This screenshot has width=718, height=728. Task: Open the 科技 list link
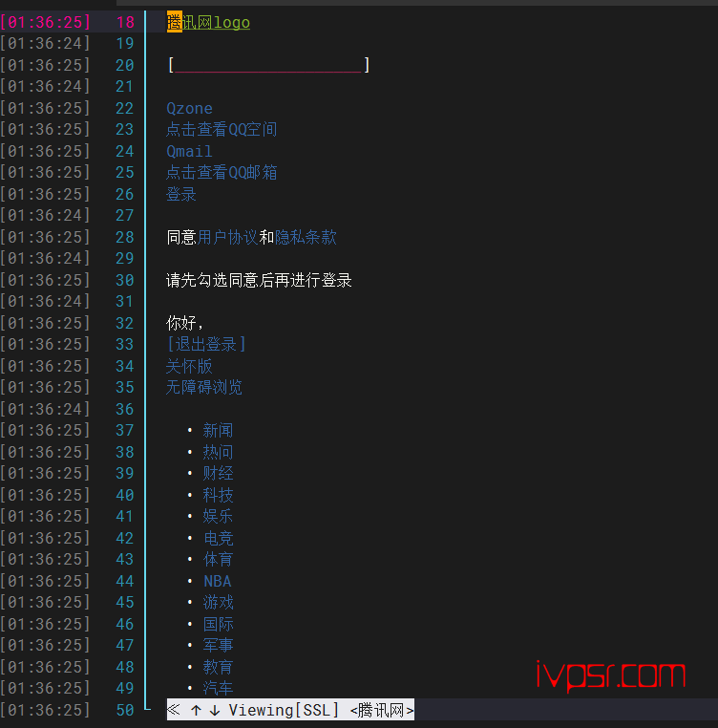click(218, 495)
